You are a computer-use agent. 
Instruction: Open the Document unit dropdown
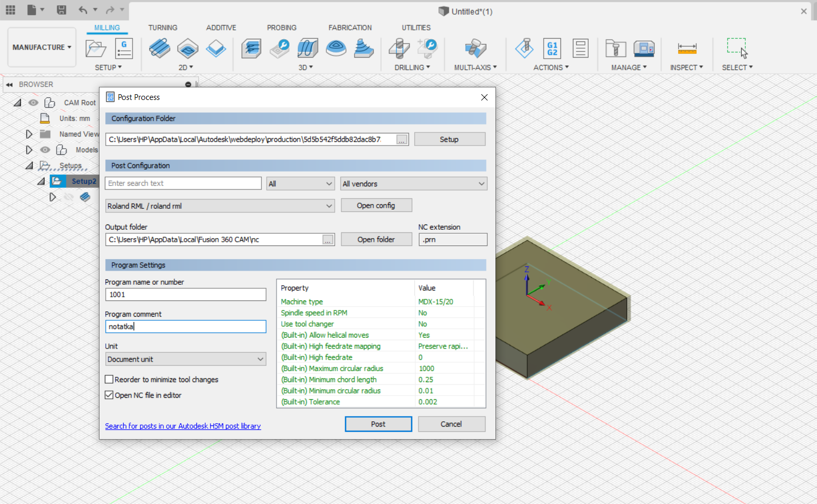tap(185, 359)
